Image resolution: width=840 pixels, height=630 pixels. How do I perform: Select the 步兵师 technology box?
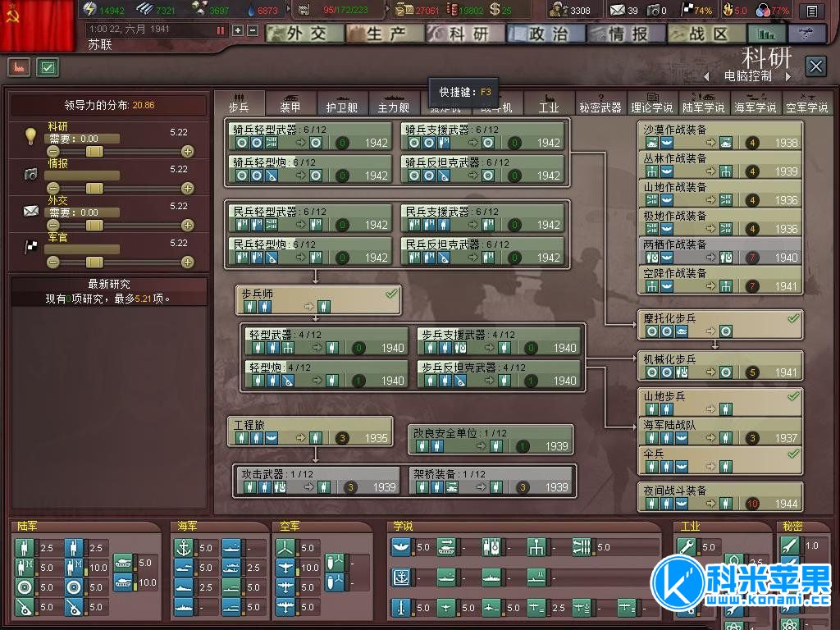318,300
